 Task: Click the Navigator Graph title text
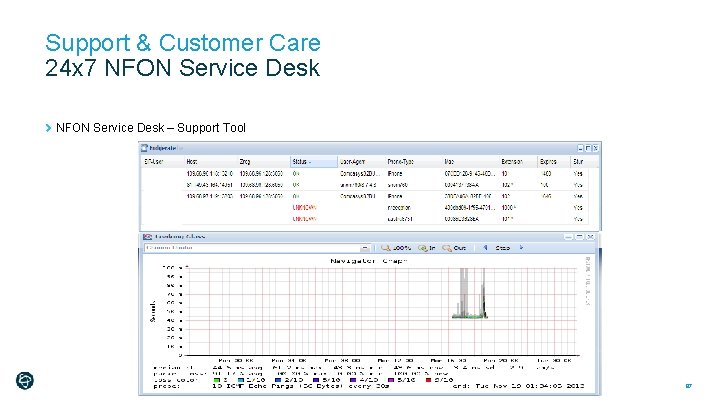click(x=369, y=261)
